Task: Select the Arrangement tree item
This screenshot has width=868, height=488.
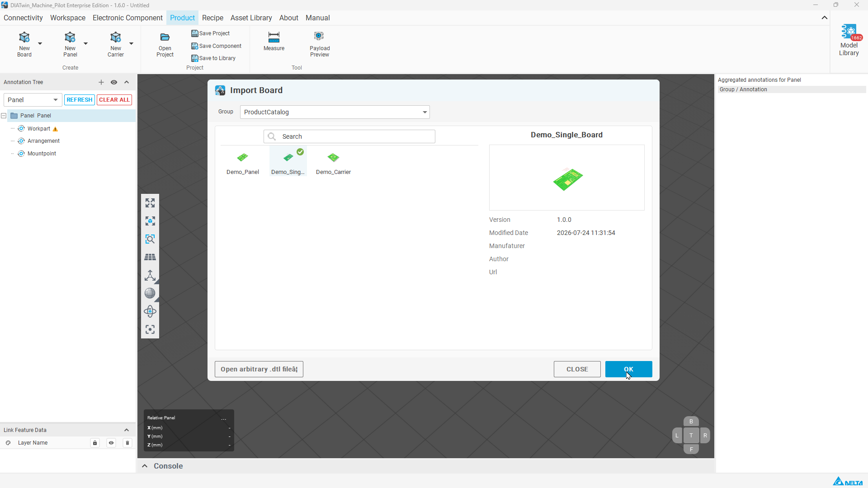Action: click(x=43, y=141)
